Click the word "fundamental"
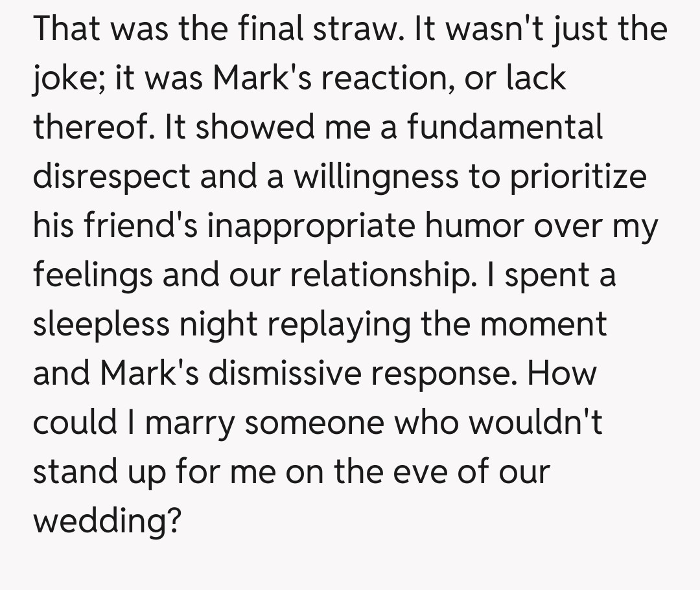This screenshot has width=700, height=590. click(504, 127)
